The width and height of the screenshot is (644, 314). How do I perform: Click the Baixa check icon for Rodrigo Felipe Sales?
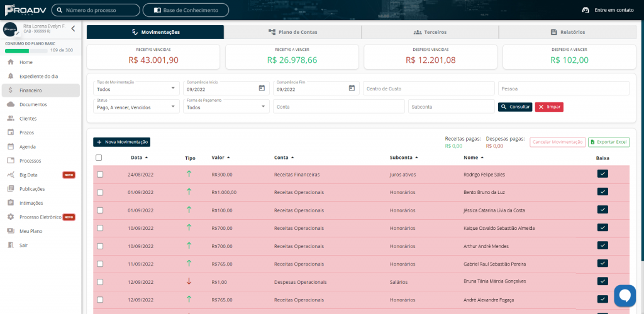pos(602,174)
